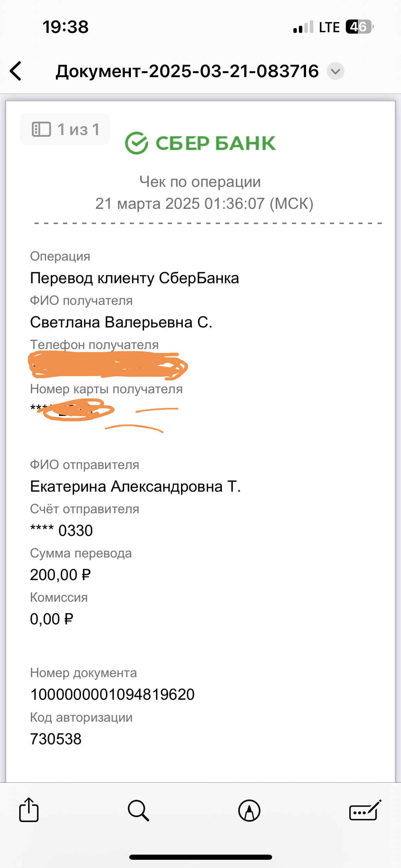Image resolution: width=401 pixels, height=868 pixels.
Task: Tap the magnifying glass search icon
Action: click(138, 810)
